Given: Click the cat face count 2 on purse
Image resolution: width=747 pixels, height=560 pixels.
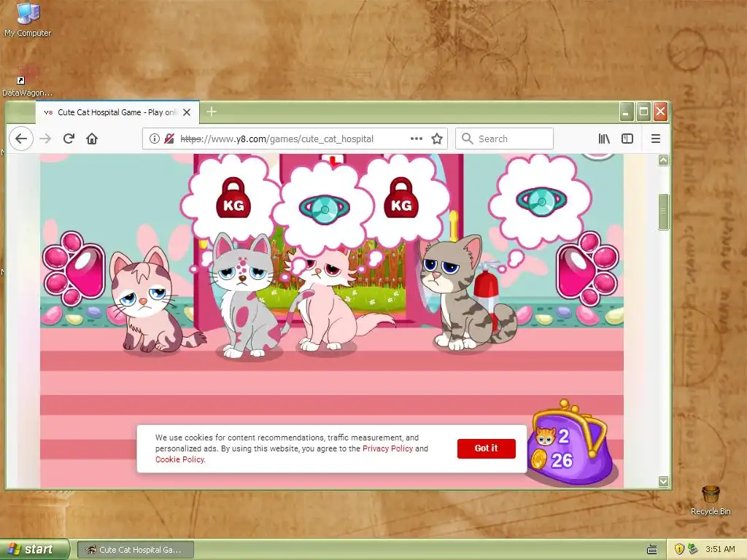Looking at the screenshot, I should (x=564, y=436).
